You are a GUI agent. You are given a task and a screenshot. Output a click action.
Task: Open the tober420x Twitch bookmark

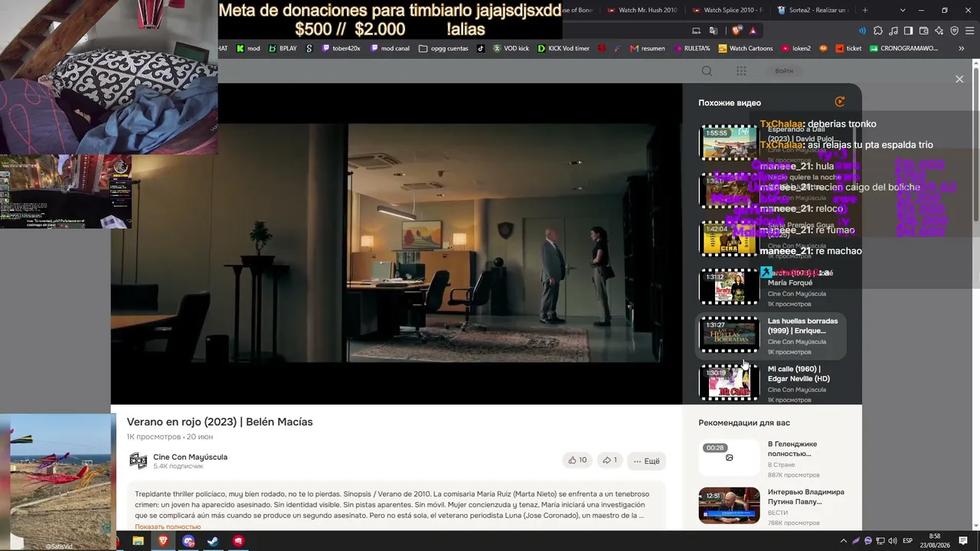click(341, 48)
